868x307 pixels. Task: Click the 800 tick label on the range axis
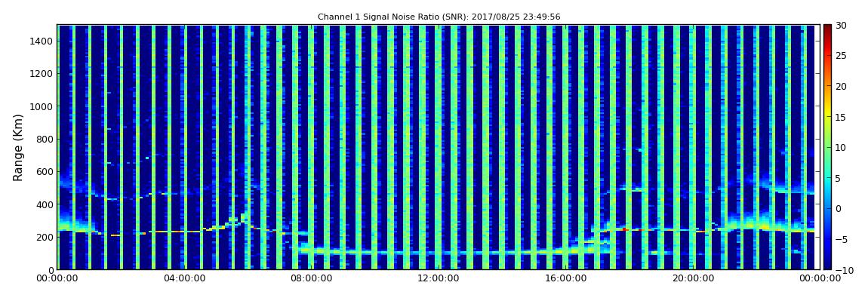(x=45, y=139)
